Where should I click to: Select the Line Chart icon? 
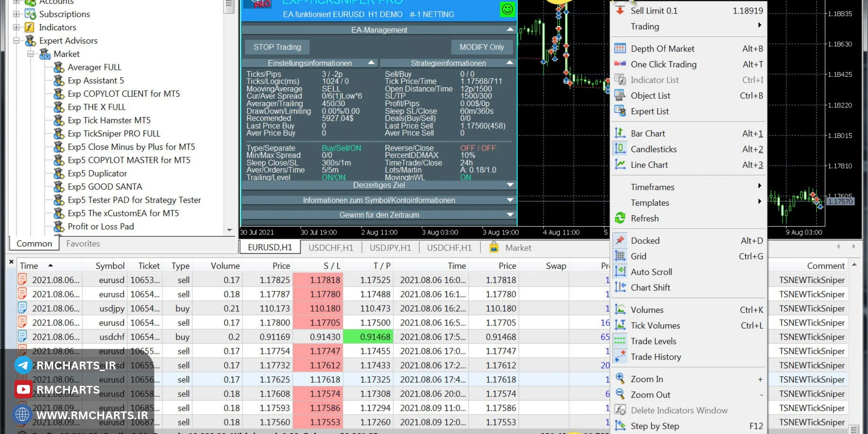pos(620,164)
